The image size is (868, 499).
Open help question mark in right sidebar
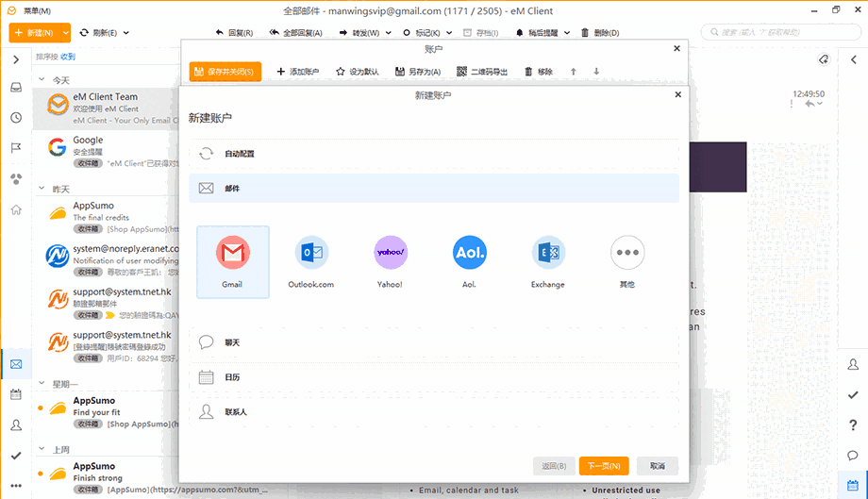click(853, 424)
